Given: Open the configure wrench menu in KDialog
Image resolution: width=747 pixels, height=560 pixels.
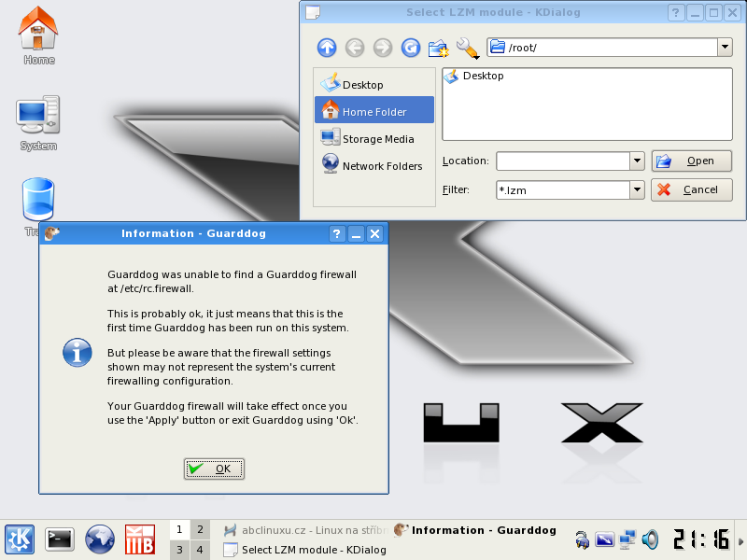Looking at the screenshot, I should tap(468, 49).
